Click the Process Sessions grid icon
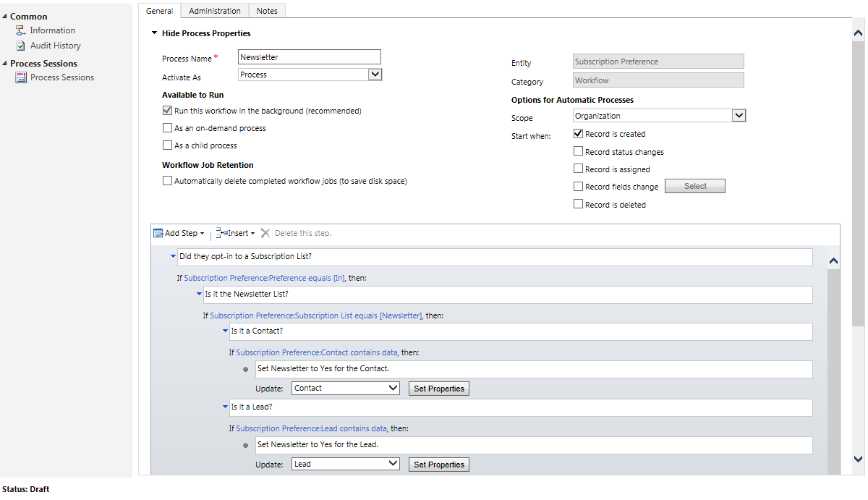Screen dimensions: 868x500 click(20, 77)
